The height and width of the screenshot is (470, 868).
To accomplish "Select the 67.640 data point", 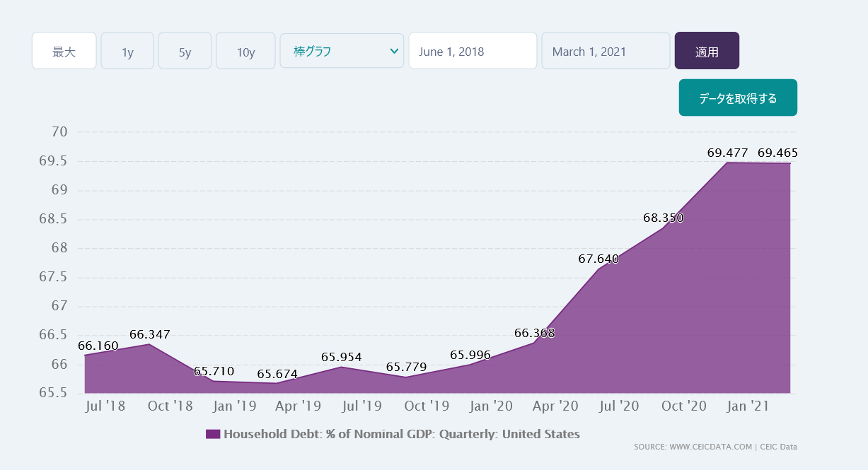I will point(598,259).
